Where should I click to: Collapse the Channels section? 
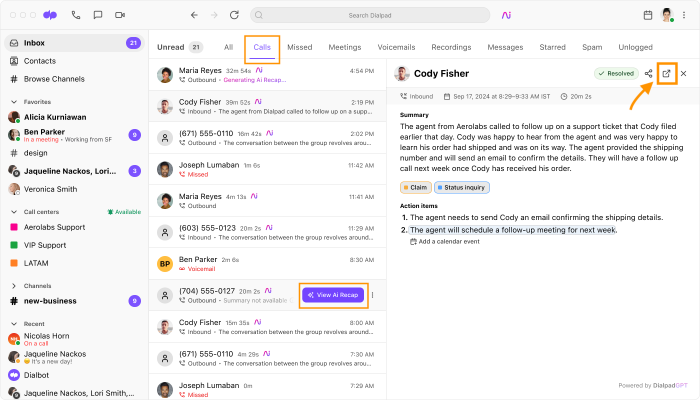[x=13, y=286]
